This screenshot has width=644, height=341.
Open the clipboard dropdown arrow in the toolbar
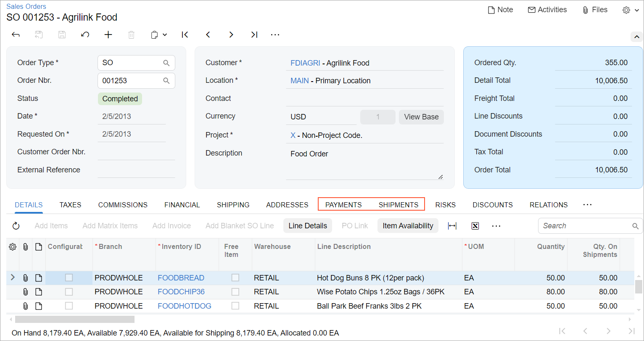click(164, 35)
